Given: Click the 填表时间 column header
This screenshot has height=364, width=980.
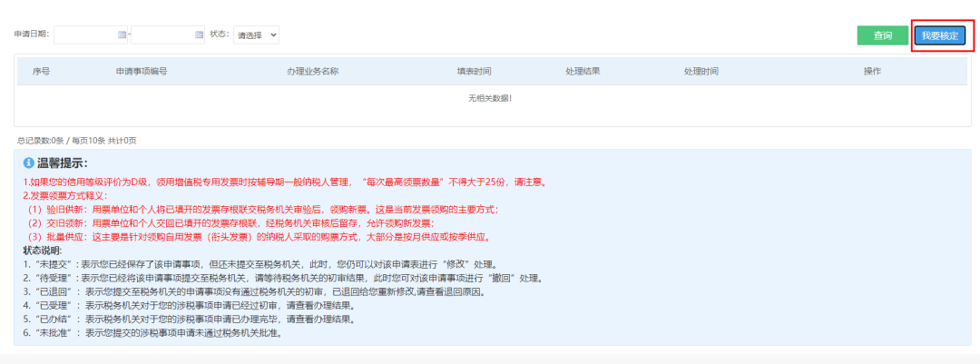Looking at the screenshot, I should 474,72.
